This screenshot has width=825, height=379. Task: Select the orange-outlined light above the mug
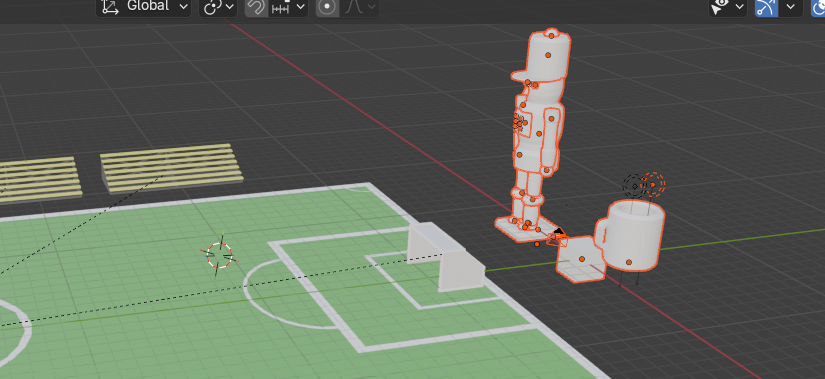click(653, 184)
